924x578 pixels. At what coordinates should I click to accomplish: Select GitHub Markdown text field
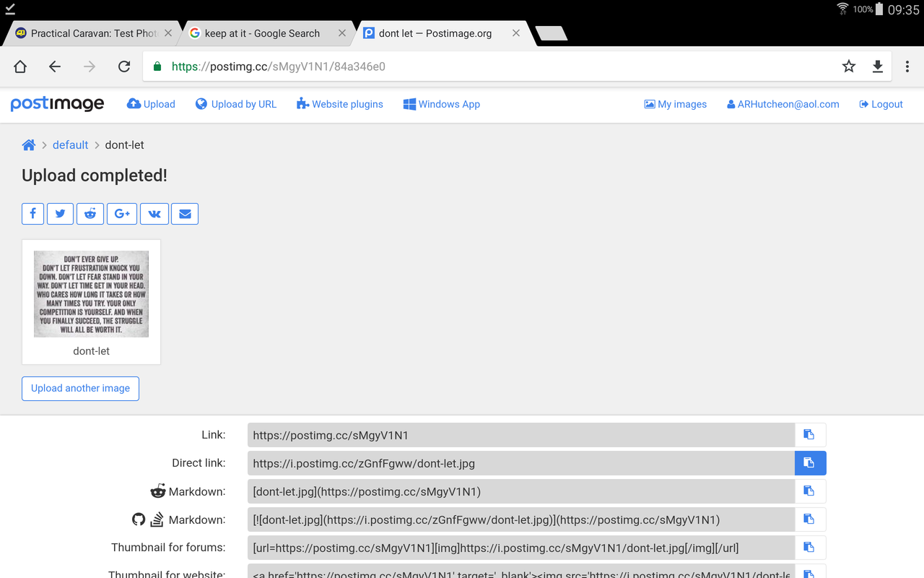pyautogui.click(x=520, y=519)
